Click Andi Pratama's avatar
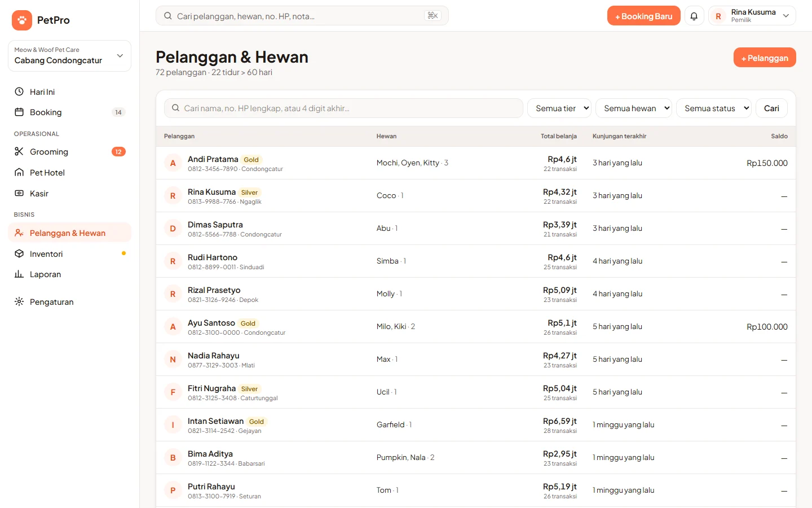The height and width of the screenshot is (508, 812). (x=173, y=163)
